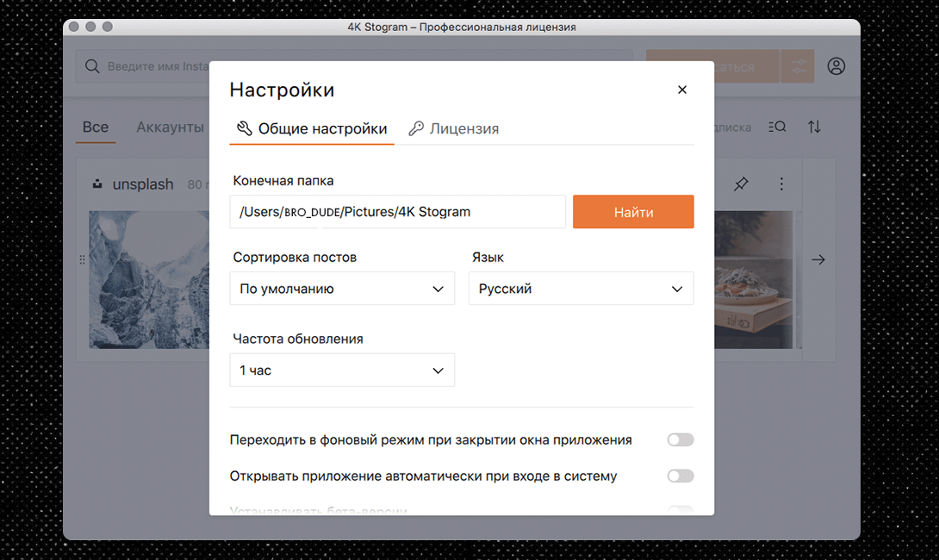Close the Настройки dialog with the X

point(681,90)
